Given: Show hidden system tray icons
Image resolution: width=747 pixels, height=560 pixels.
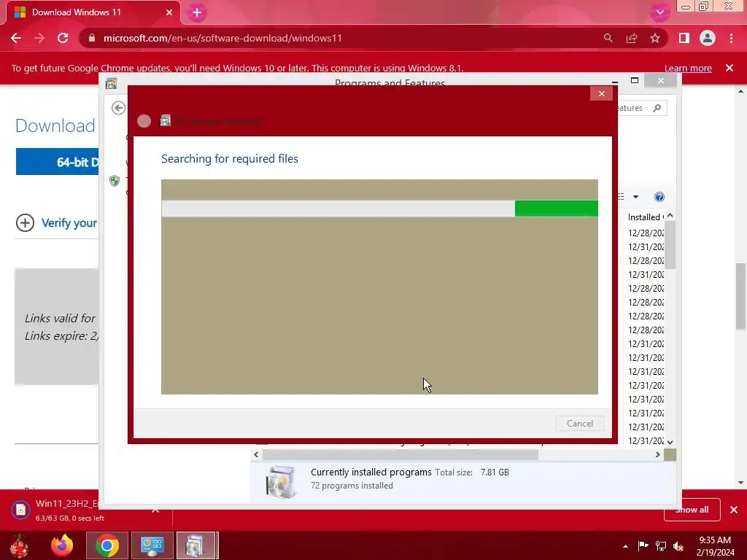Looking at the screenshot, I should point(625,546).
